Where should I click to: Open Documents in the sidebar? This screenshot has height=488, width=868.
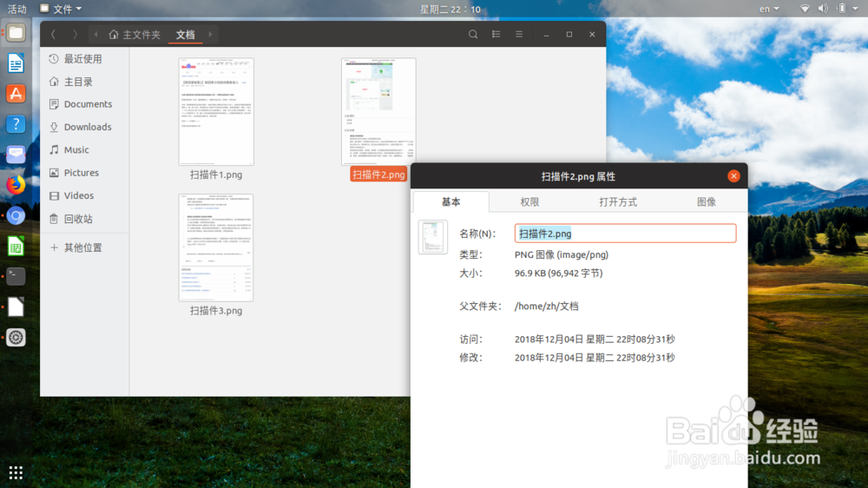pos(85,104)
